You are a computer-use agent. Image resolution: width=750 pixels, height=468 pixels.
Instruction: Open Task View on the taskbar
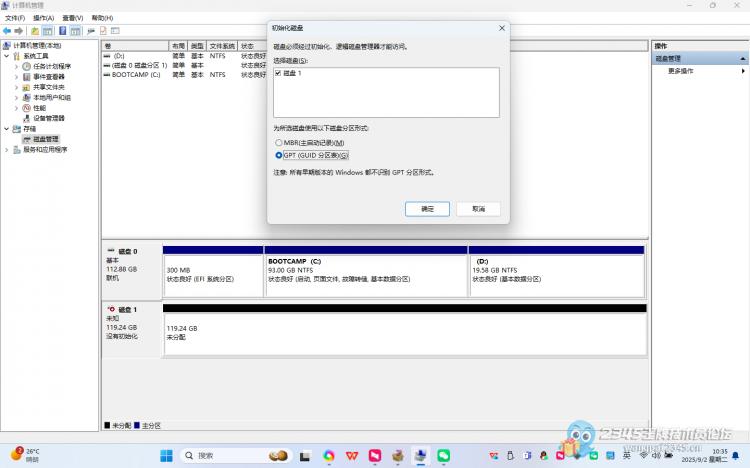(x=305, y=456)
